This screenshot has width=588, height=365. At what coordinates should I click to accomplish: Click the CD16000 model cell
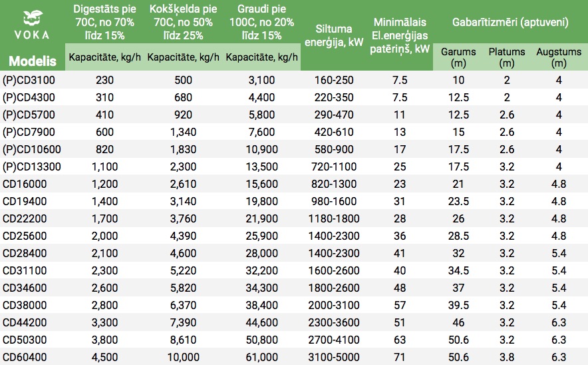pyautogui.click(x=25, y=184)
